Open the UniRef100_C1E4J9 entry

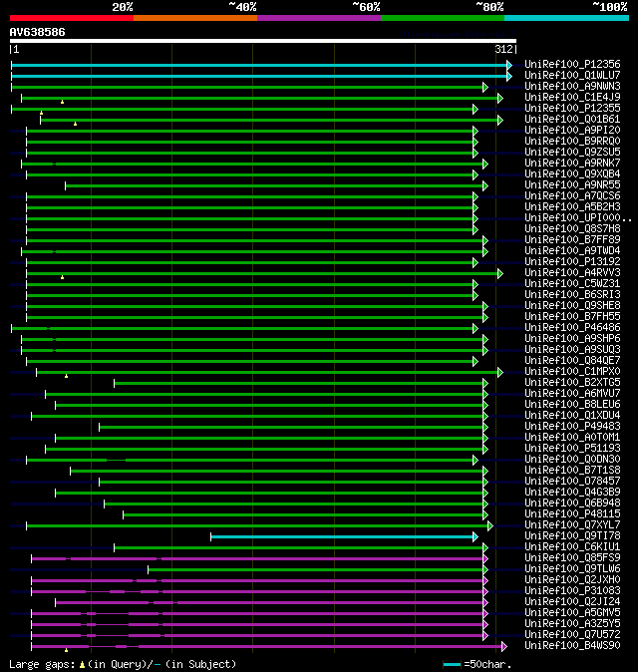point(572,98)
